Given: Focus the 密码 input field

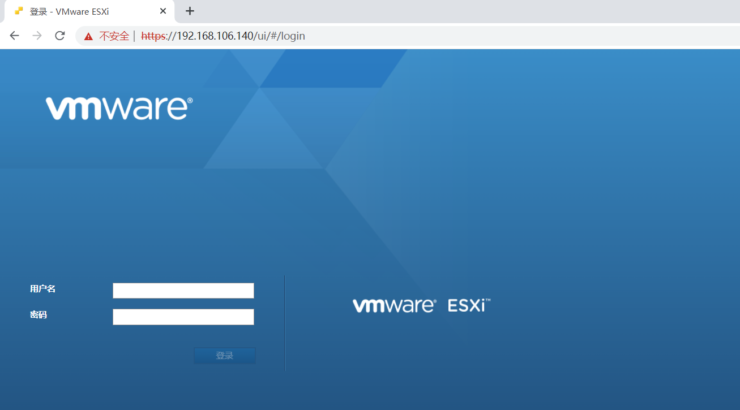Looking at the screenshot, I should [183, 317].
